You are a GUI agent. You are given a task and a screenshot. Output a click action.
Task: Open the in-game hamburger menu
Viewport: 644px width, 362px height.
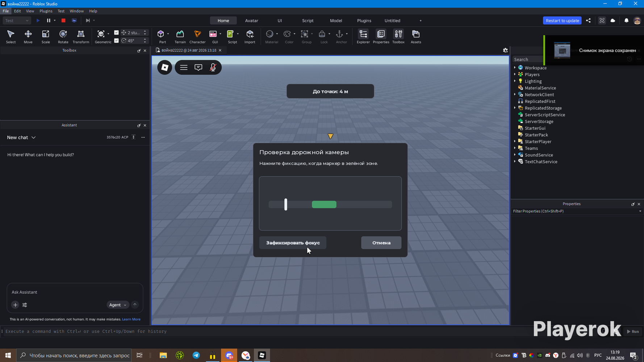click(x=184, y=67)
